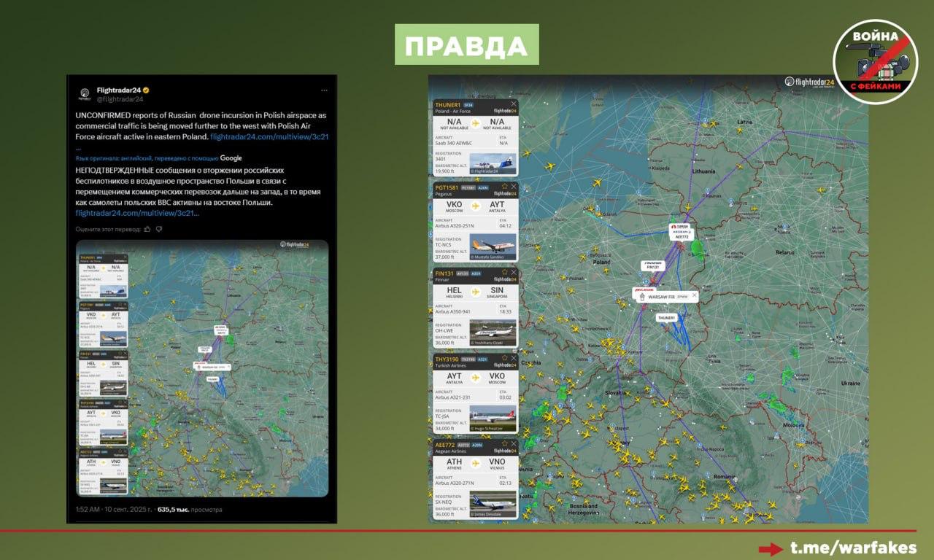The image size is (934, 560).
Task: Close the WARSAW FIR map label
Action: tap(694, 297)
